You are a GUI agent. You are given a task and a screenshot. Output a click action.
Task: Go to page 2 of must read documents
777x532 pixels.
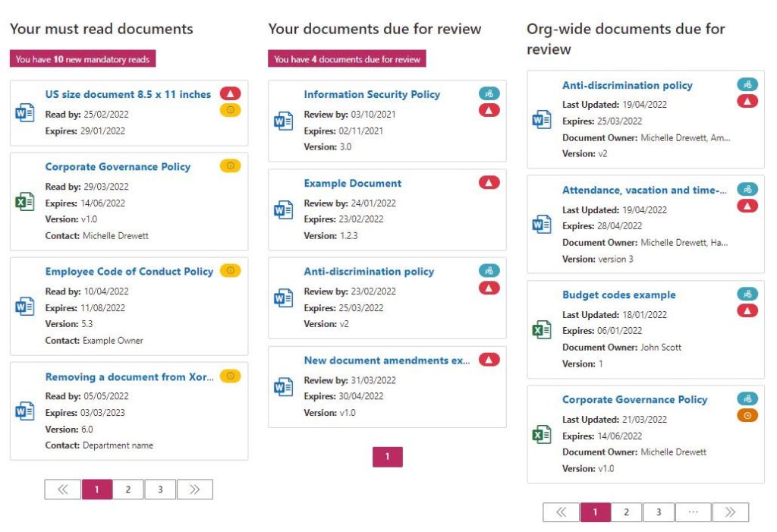point(128,490)
